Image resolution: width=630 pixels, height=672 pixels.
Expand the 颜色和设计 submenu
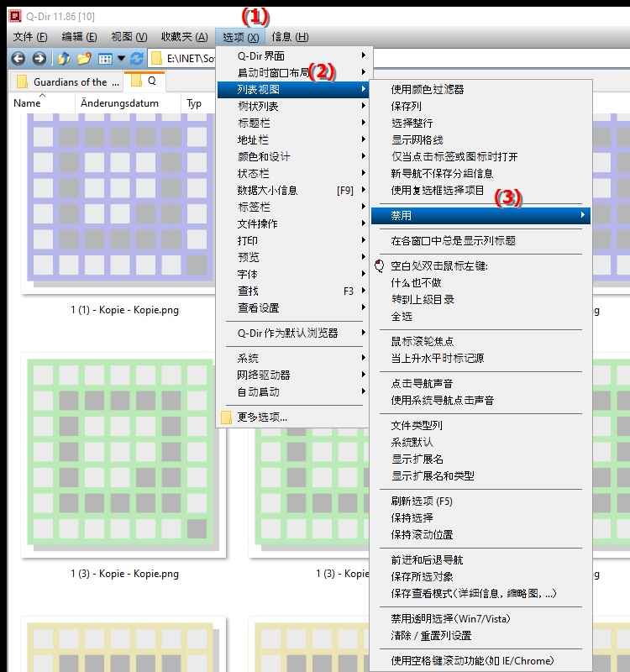pyautogui.click(x=293, y=156)
